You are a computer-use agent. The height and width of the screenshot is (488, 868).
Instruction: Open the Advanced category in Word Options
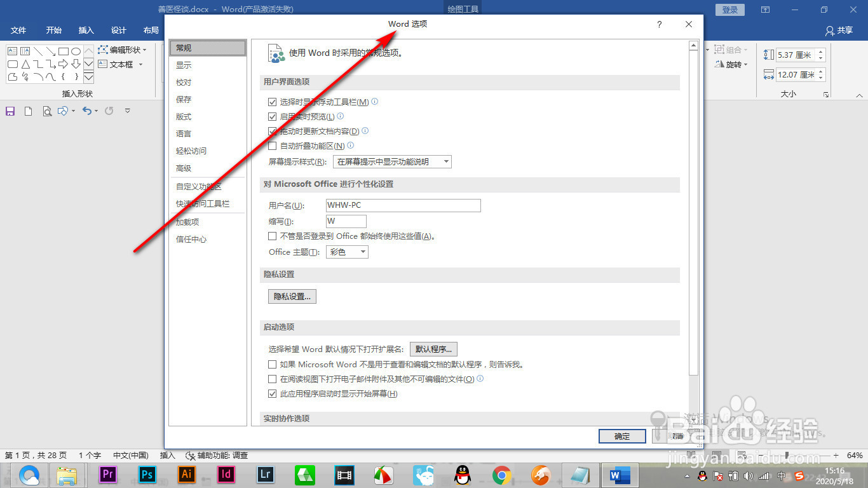click(x=208, y=168)
